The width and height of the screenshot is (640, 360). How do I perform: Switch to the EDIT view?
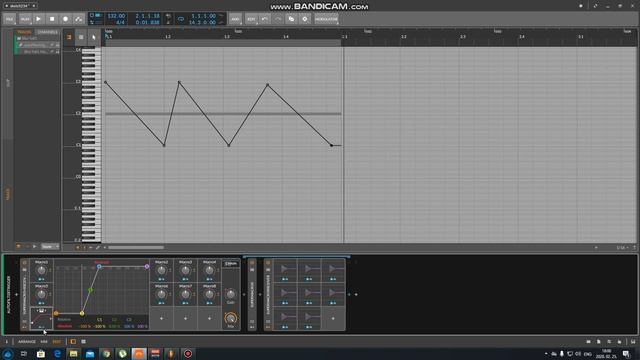[x=57, y=342]
